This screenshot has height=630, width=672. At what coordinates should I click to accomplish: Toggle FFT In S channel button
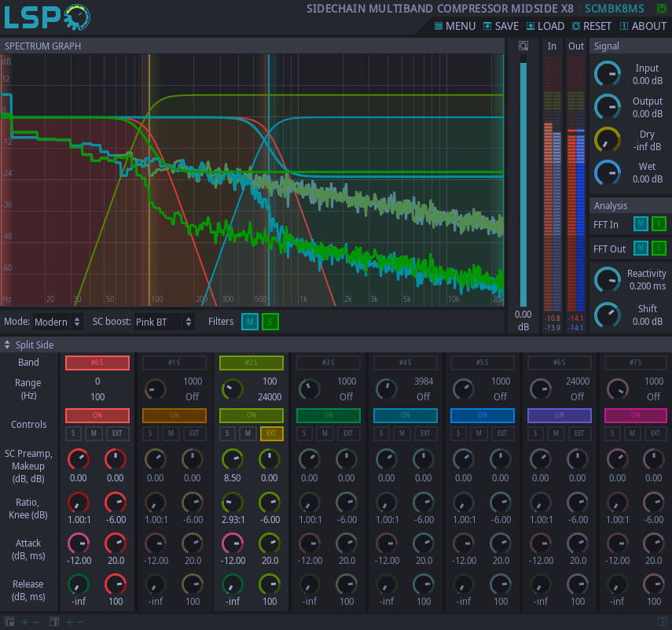coord(659,223)
